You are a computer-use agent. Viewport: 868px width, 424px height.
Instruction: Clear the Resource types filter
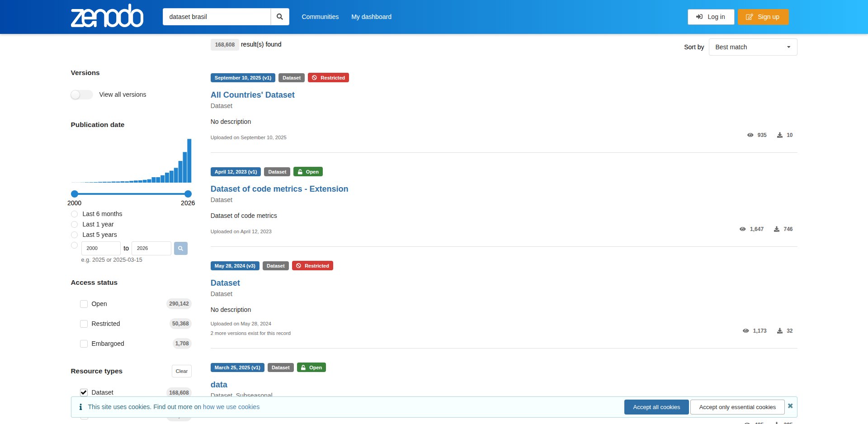pos(182,371)
